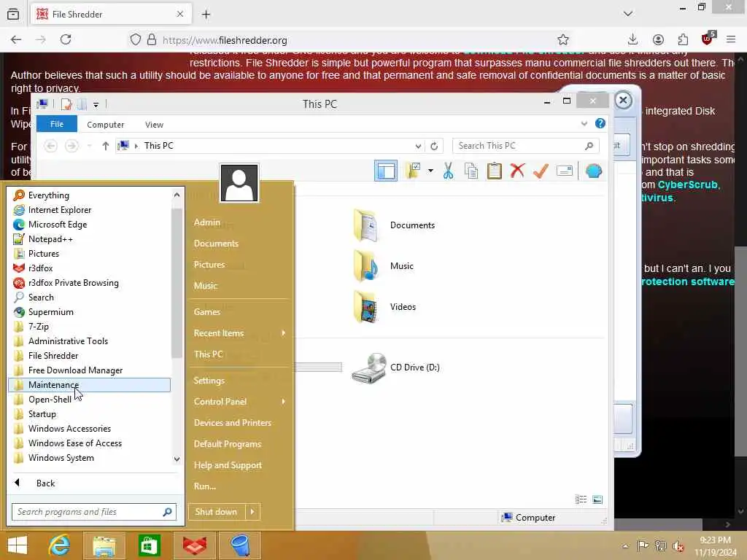
Task: Reload the File Shredder page
Action: pos(66,40)
